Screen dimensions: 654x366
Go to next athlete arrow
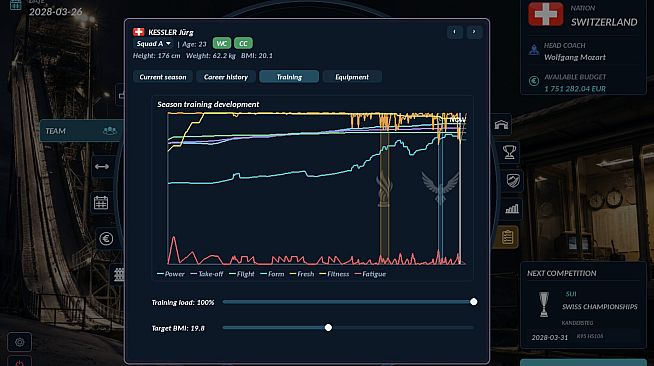pyautogui.click(x=474, y=32)
